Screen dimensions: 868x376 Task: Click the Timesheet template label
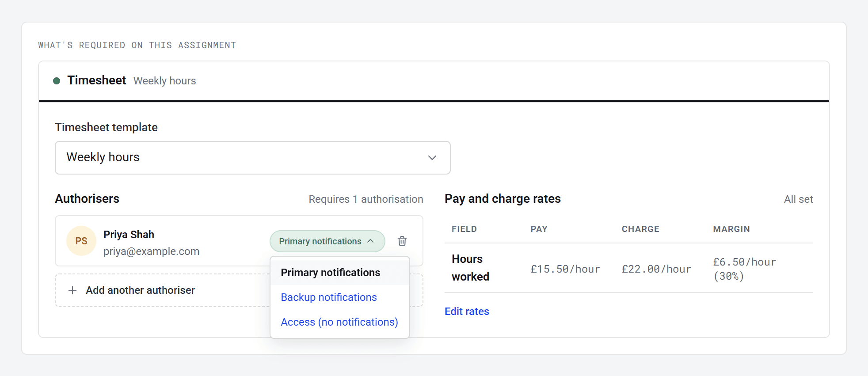106,127
